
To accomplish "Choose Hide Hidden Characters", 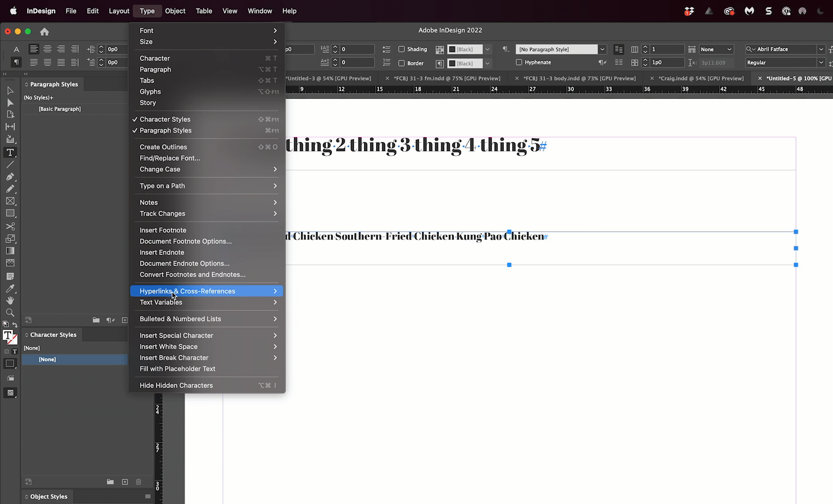I will pyautogui.click(x=207, y=386).
